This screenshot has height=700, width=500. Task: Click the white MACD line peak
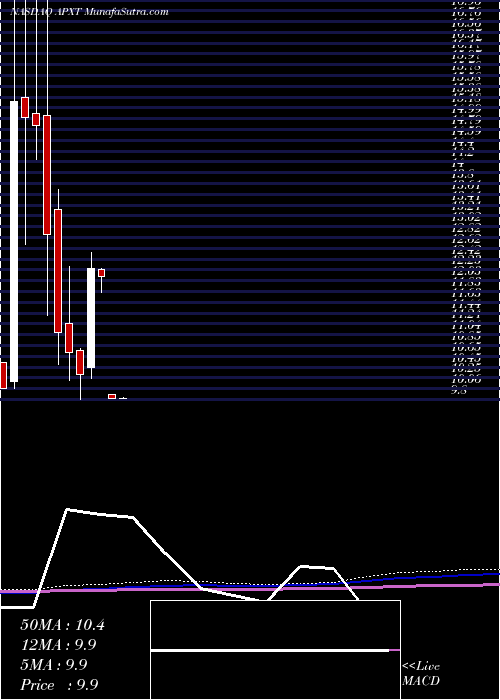pos(67,509)
